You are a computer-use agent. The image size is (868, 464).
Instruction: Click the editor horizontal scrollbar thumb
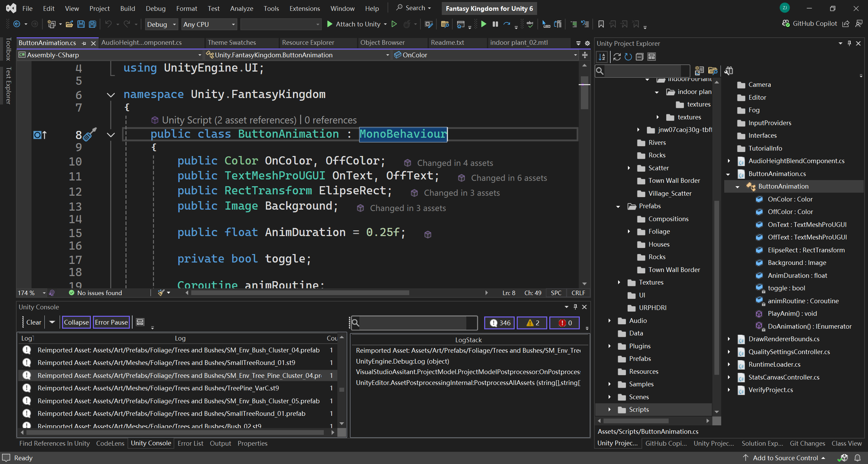click(300, 293)
